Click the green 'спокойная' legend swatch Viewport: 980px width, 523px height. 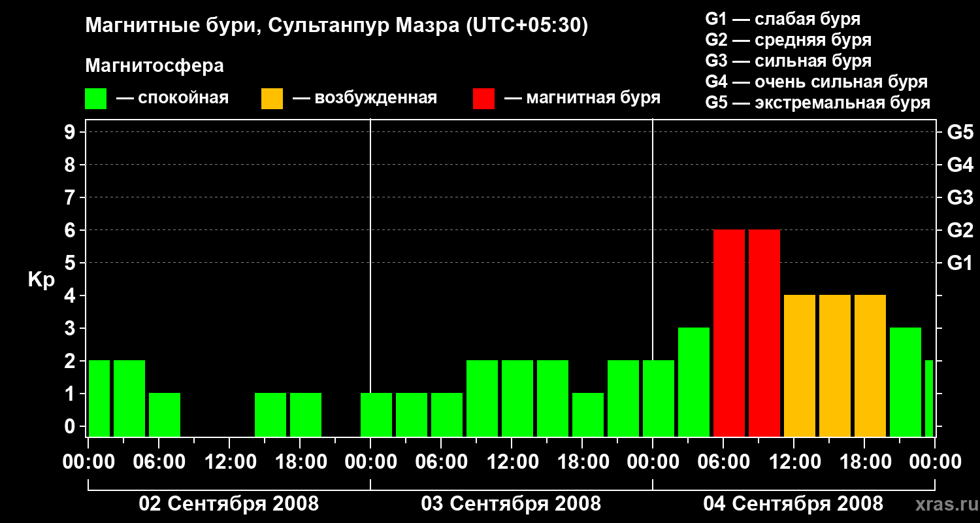(96, 99)
